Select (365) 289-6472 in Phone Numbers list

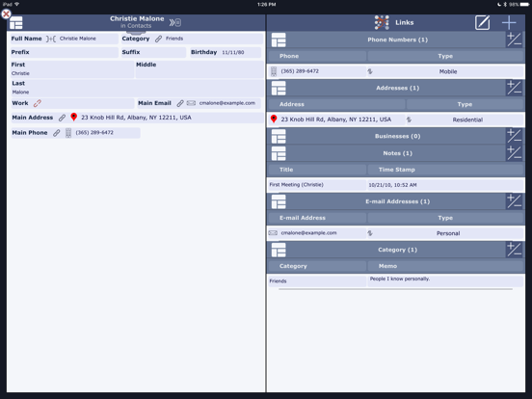coord(300,71)
